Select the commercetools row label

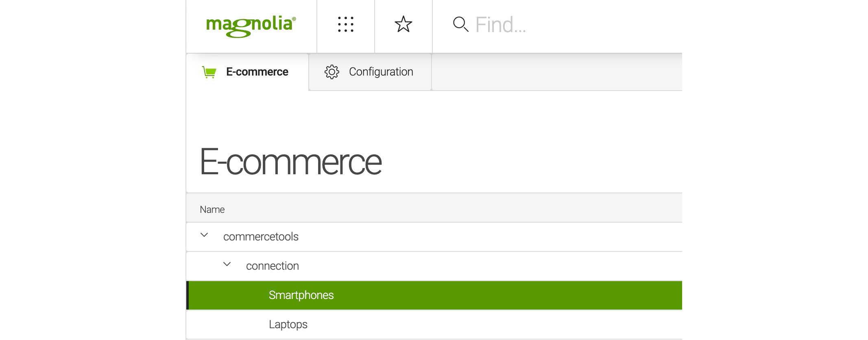[261, 236]
